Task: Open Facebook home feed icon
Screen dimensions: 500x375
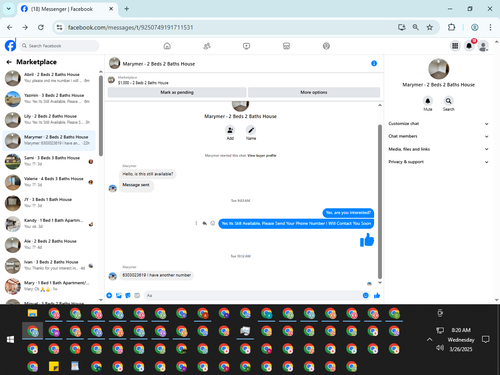Action: [167, 46]
